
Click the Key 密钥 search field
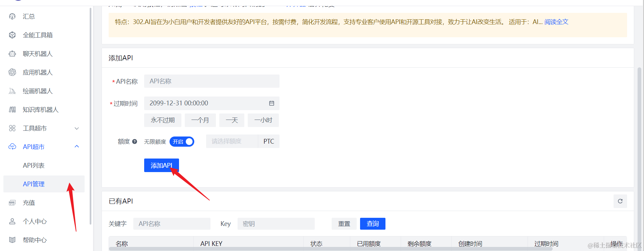coord(276,224)
